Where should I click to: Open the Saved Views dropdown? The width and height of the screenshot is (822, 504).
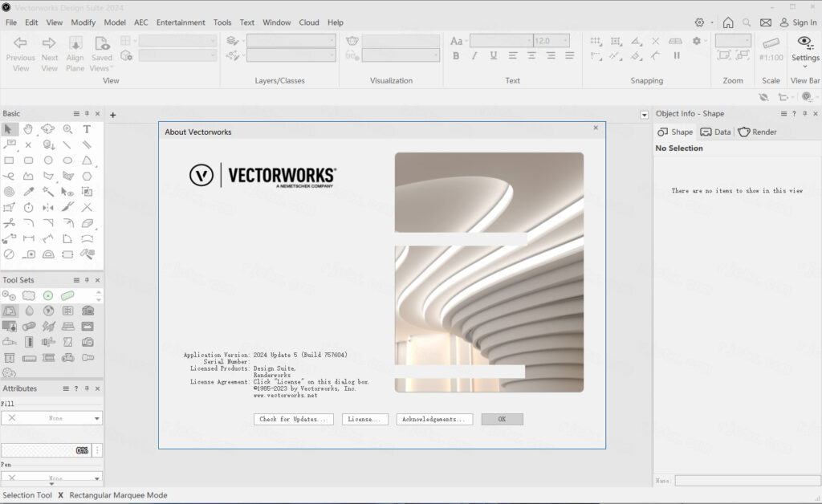pyautogui.click(x=102, y=58)
